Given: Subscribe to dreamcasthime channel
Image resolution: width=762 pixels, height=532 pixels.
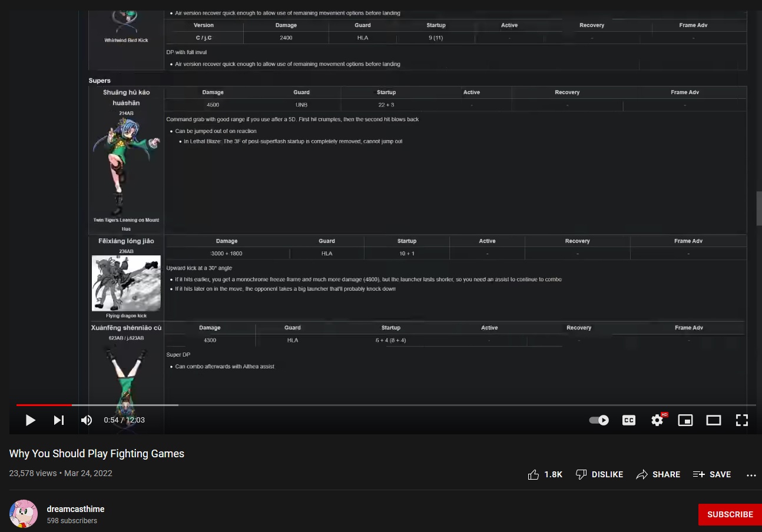Looking at the screenshot, I should tap(730, 514).
